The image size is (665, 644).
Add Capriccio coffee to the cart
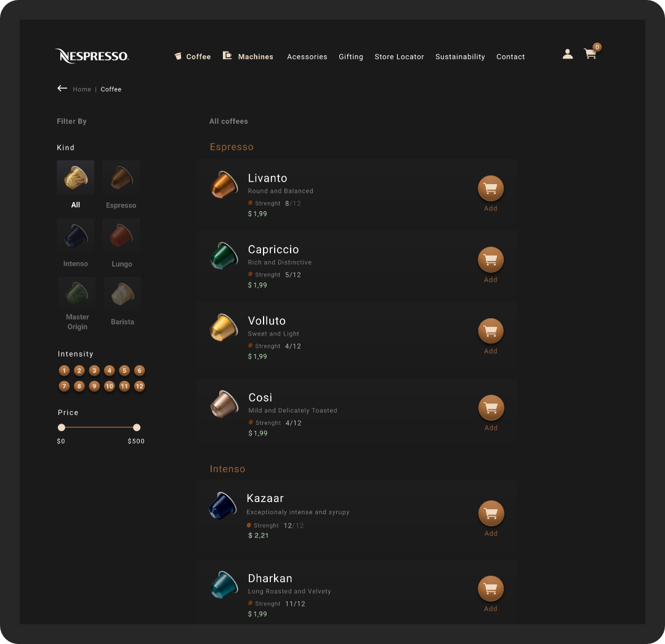490,259
